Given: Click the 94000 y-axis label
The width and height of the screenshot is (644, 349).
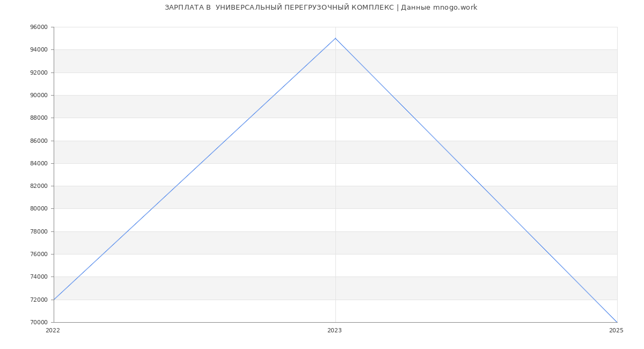Looking at the screenshot, I should 39,50.
